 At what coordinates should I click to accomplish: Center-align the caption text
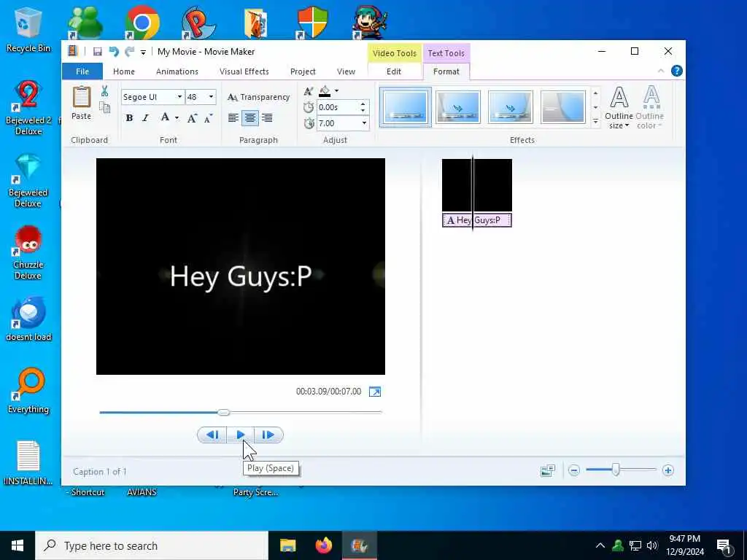click(250, 117)
